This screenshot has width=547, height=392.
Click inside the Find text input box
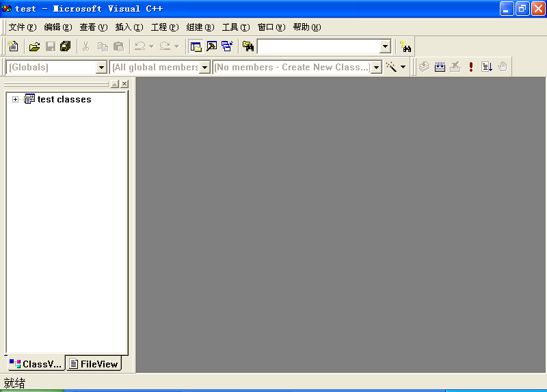coord(319,46)
